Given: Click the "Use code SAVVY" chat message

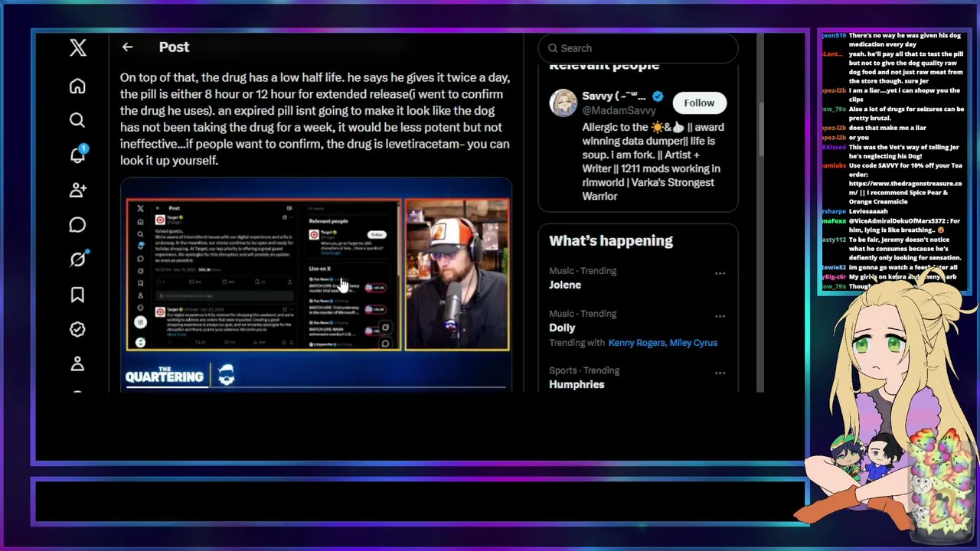Looking at the screenshot, I should pos(905,184).
